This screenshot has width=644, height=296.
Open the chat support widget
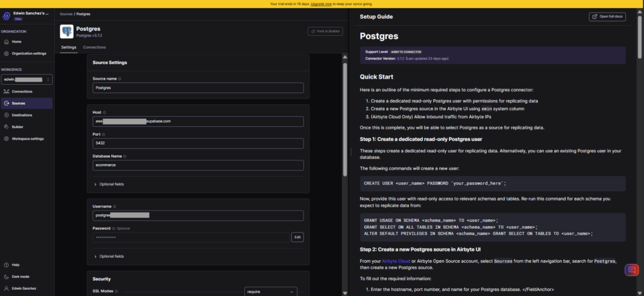click(631, 270)
